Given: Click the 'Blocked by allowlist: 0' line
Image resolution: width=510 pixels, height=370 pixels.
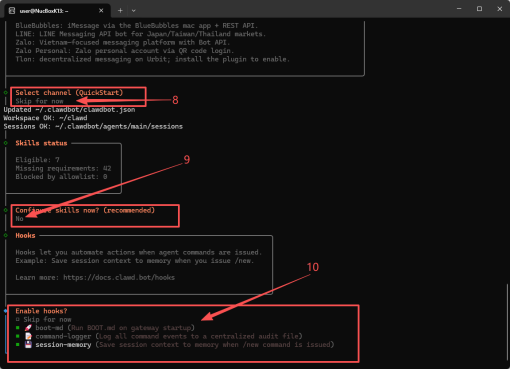Looking at the screenshot, I should pyautogui.click(x=61, y=176).
